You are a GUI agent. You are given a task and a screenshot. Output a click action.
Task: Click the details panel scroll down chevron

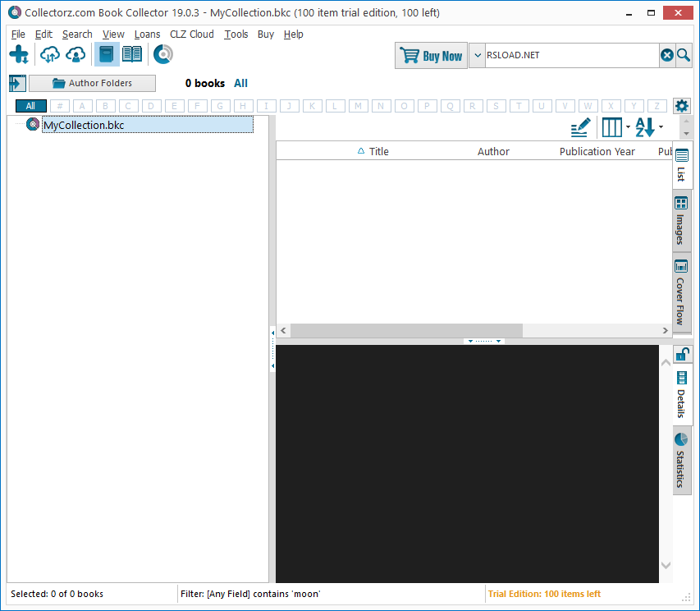(666, 566)
